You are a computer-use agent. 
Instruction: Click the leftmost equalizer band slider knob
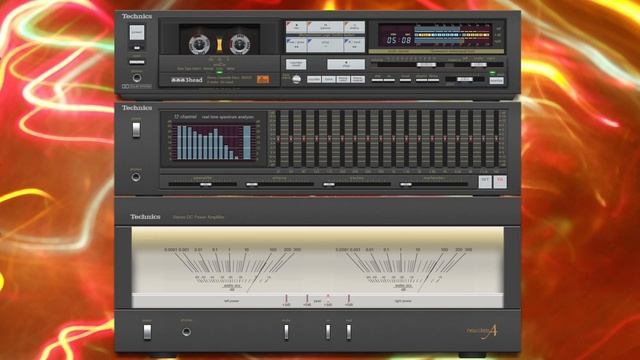278,139
